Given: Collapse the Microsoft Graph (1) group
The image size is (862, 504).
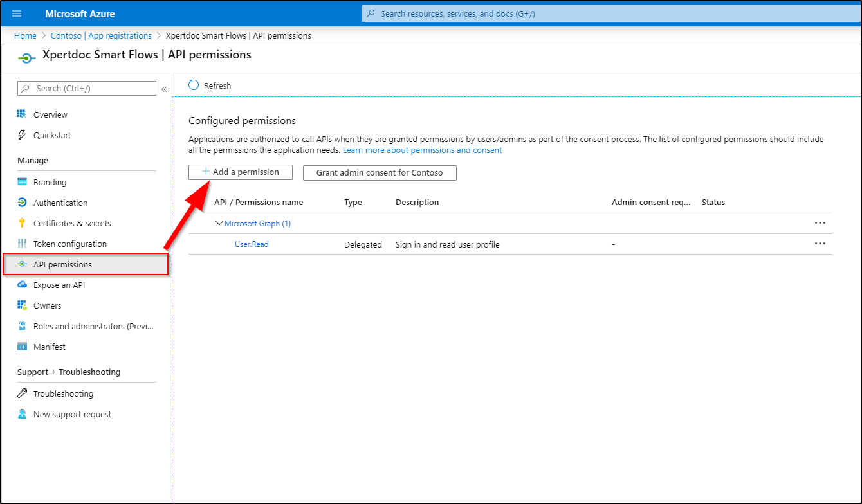Looking at the screenshot, I should tap(219, 223).
